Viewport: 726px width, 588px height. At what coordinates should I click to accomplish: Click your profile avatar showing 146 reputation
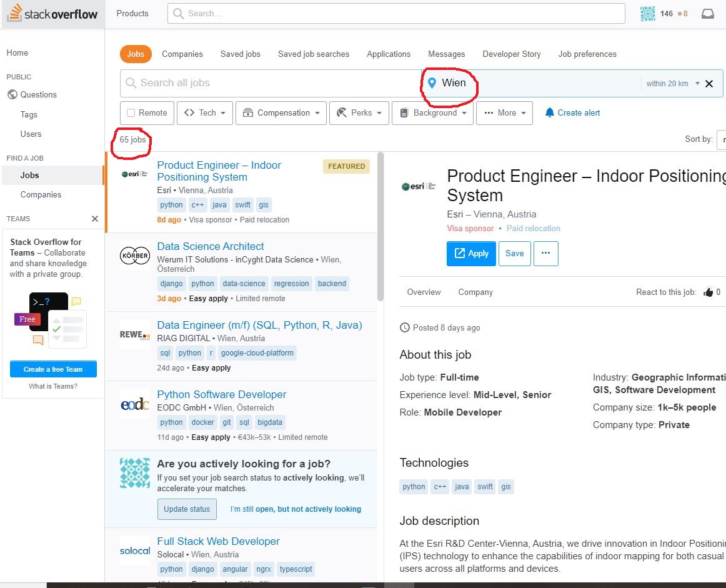point(648,12)
